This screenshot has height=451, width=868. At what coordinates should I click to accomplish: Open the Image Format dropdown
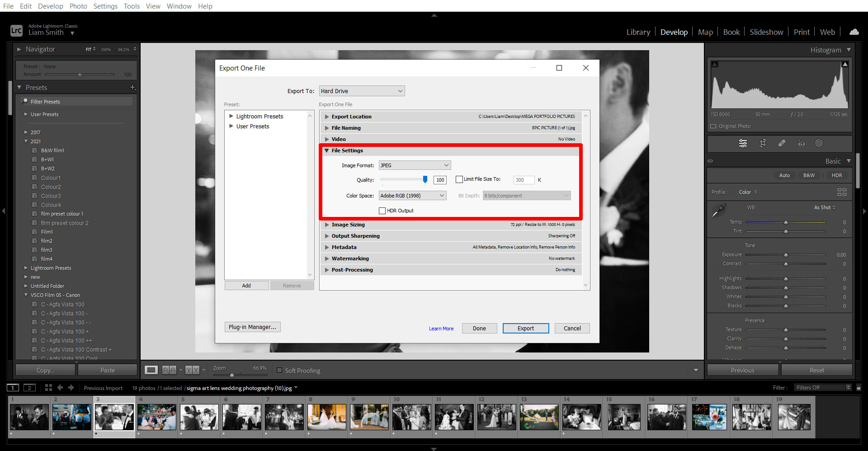(414, 165)
